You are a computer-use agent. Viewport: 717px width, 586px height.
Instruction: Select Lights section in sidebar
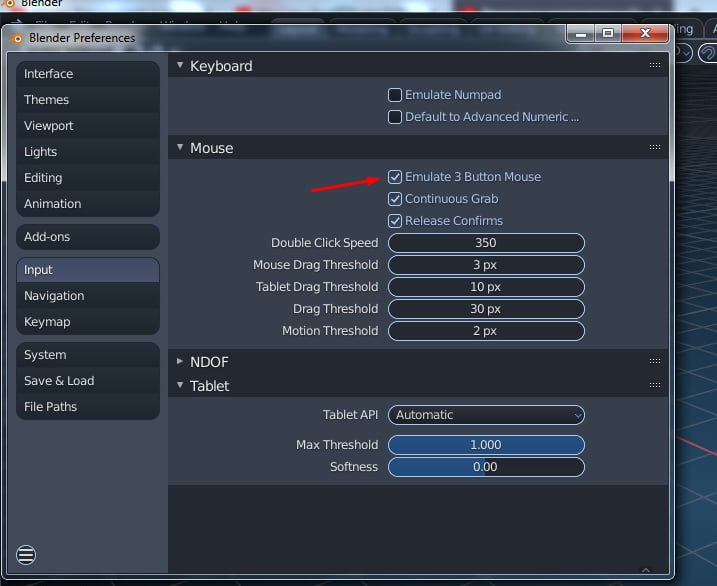click(88, 152)
